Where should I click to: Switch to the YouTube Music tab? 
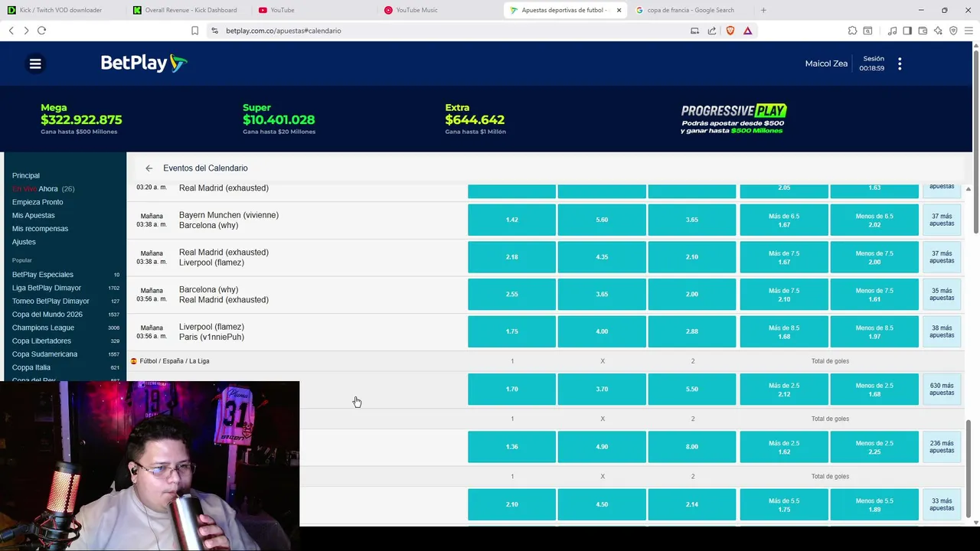click(439, 10)
